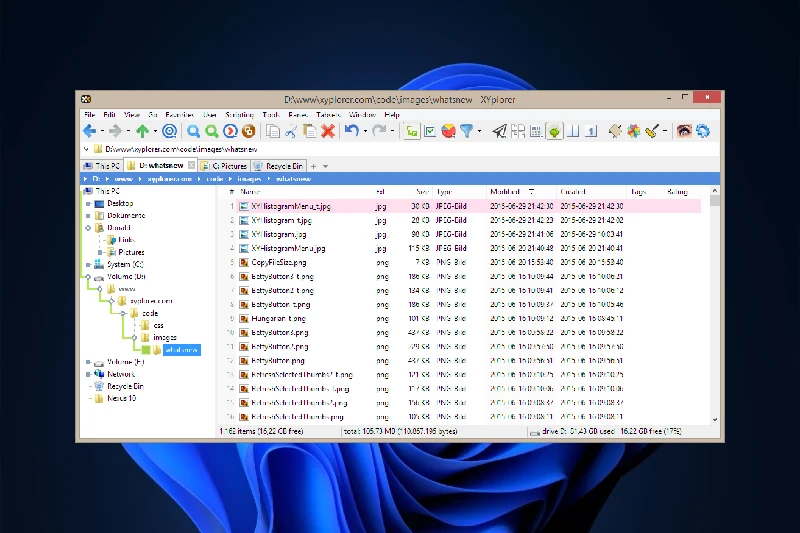Screen dimensions: 800x533
Task: Click the Cut scissors icon
Action: 291,132
